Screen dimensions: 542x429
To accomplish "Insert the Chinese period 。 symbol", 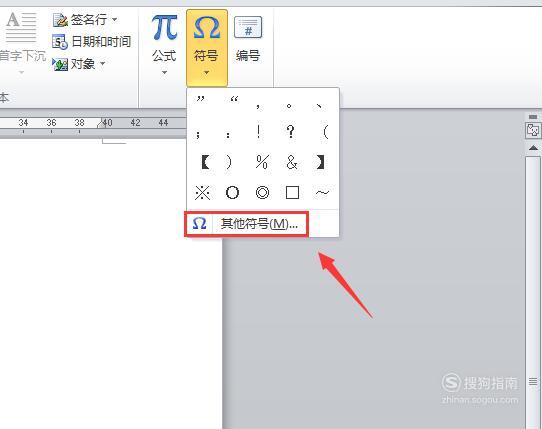I will tap(289, 106).
